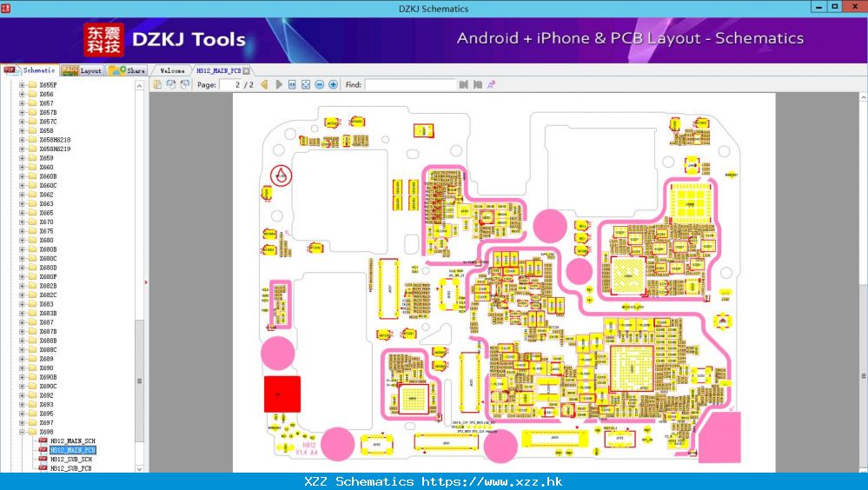
Task: Click the app icon in the title bar
Action: [x=5, y=8]
